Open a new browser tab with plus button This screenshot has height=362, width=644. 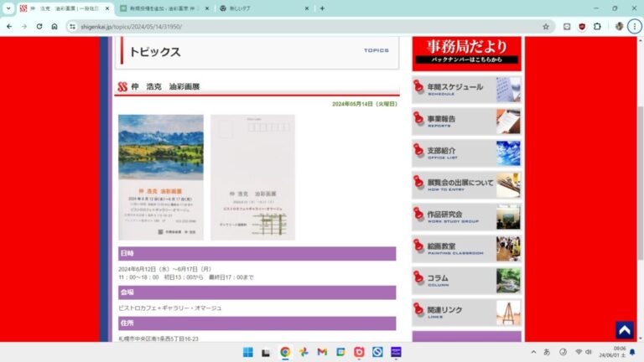[x=322, y=8]
